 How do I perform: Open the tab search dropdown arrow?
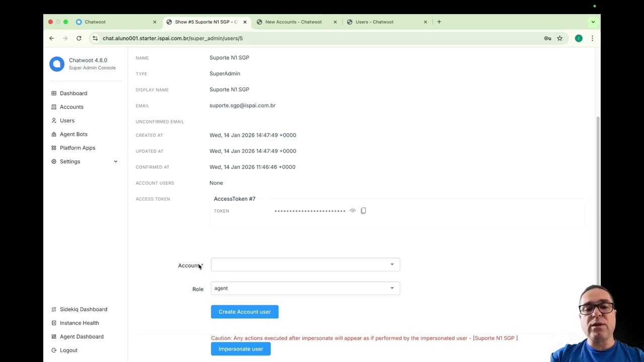click(593, 22)
